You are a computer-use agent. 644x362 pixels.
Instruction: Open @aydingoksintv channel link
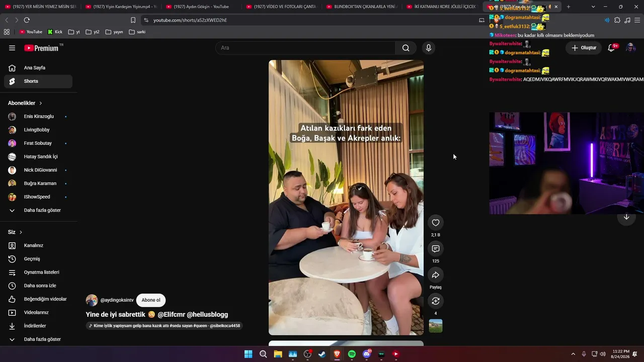coord(117,300)
